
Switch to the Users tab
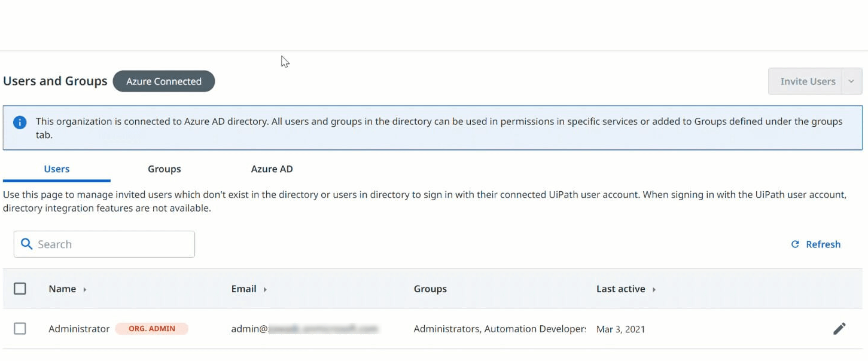[57, 169]
